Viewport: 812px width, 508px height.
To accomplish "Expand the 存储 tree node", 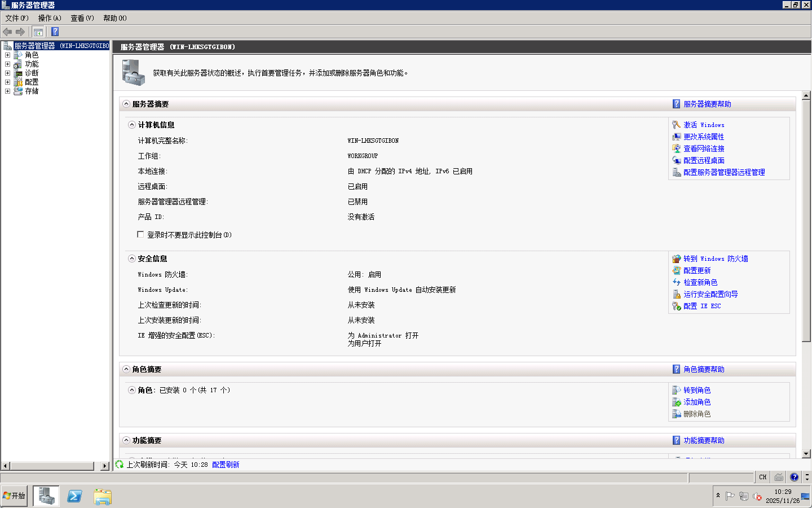I will click(x=7, y=91).
